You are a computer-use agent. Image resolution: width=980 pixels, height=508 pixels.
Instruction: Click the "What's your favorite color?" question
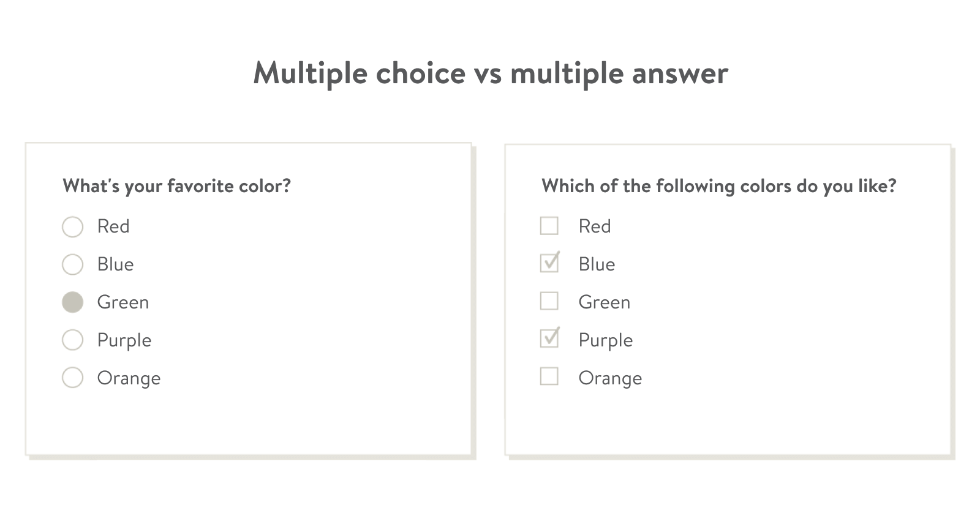point(177,186)
